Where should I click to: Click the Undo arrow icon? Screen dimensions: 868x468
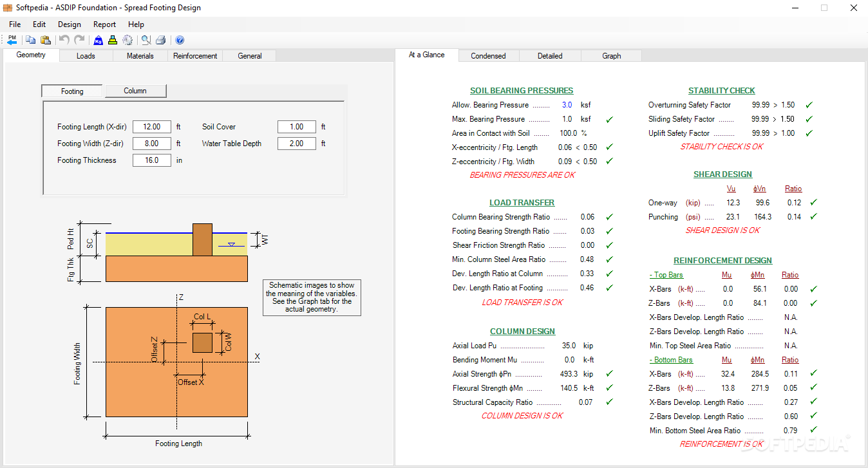coord(64,40)
